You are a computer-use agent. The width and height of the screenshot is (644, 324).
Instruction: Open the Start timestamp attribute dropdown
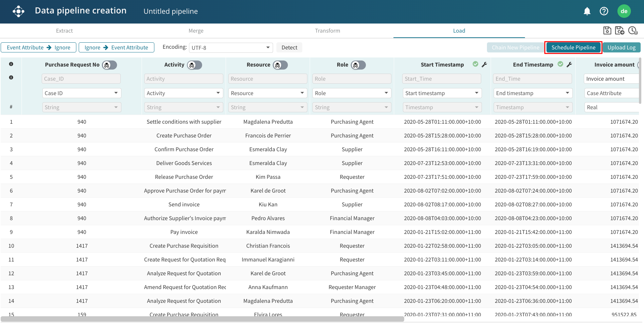click(x=442, y=93)
